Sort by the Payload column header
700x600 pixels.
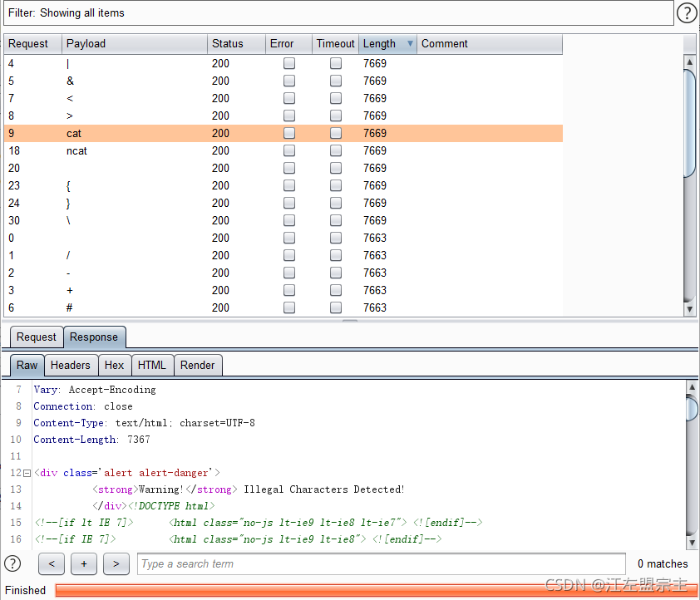[135, 44]
